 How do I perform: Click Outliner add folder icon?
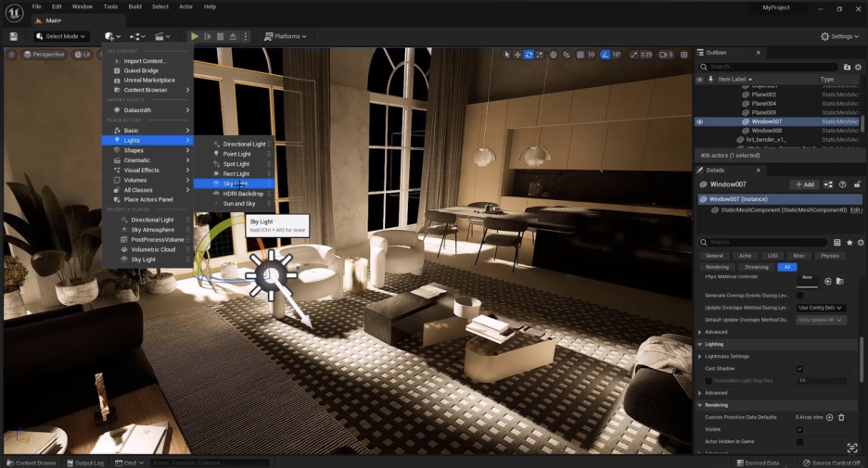(847, 67)
